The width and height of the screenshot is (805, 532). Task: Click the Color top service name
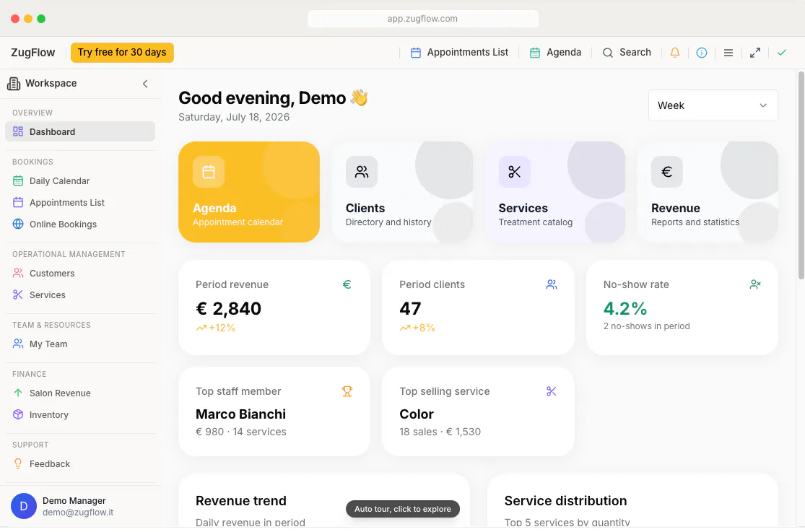click(x=417, y=414)
